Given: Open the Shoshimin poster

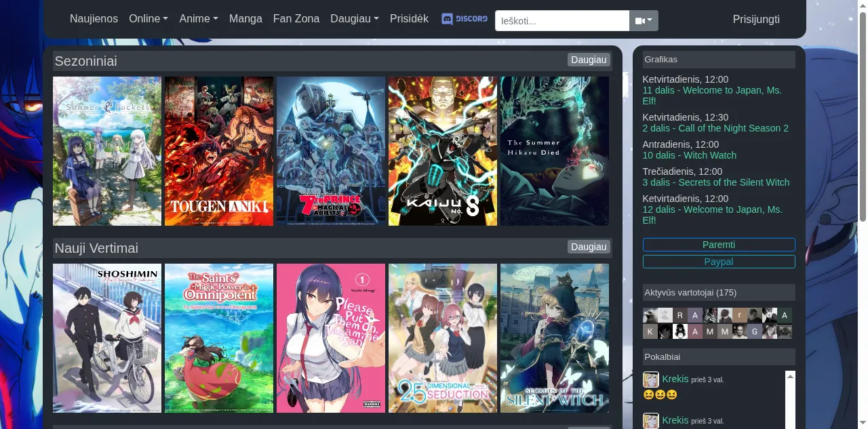Looking at the screenshot, I should coord(107,338).
